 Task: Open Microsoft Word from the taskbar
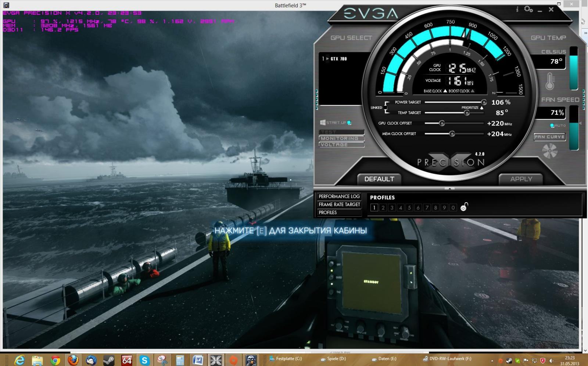coord(198,360)
